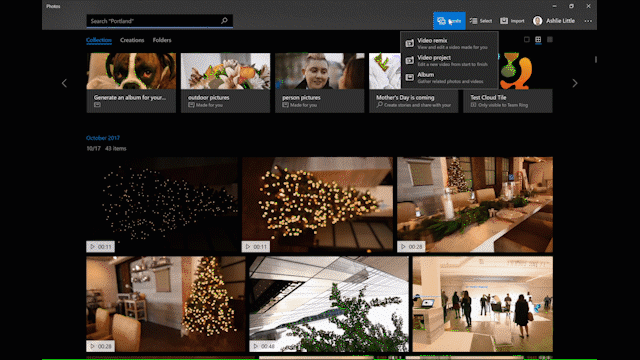Open the outdoor pictures album tile
Viewport: 640px width, 360px height.
(x=225, y=83)
